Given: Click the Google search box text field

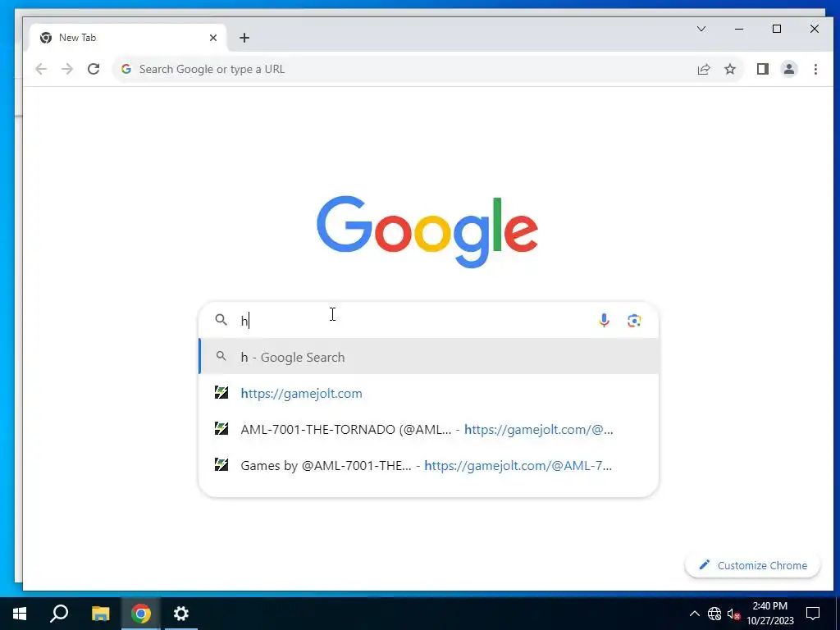Looking at the screenshot, I should [413, 321].
